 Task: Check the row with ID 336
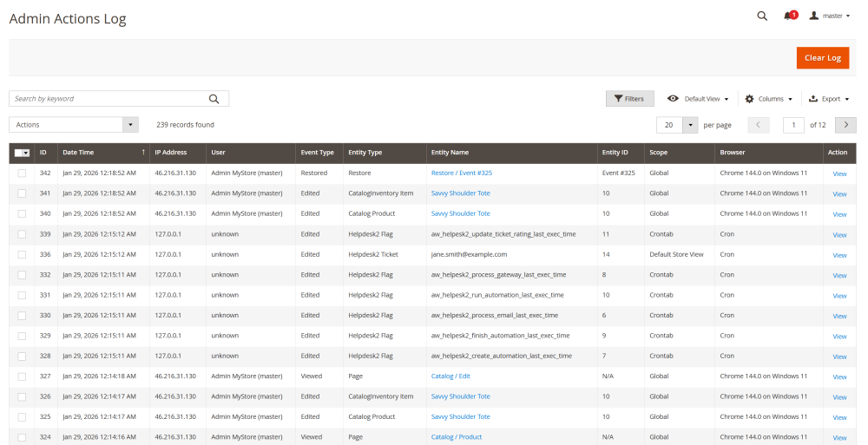click(22, 255)
